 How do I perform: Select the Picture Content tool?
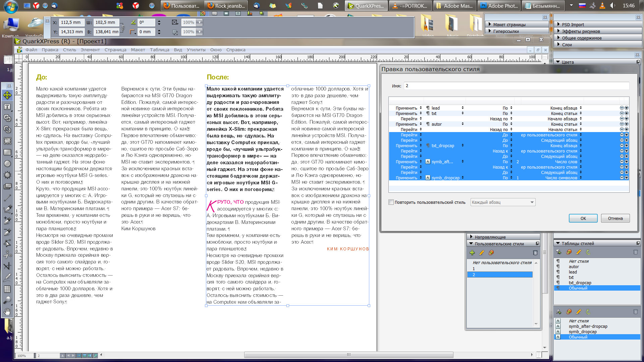tap(7, 141)
